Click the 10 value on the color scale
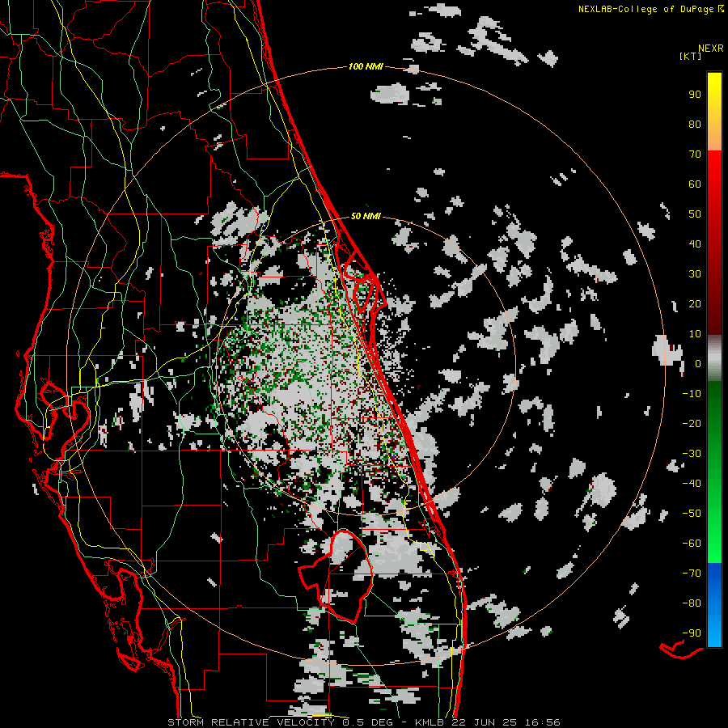Image resolution: width=728 pixels, height=728 pixels. 695,334
